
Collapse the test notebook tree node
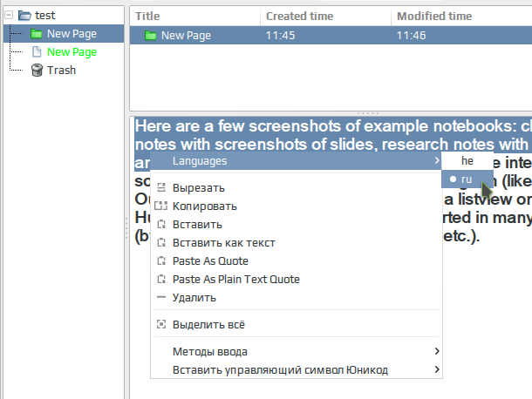tap(9, 15)
